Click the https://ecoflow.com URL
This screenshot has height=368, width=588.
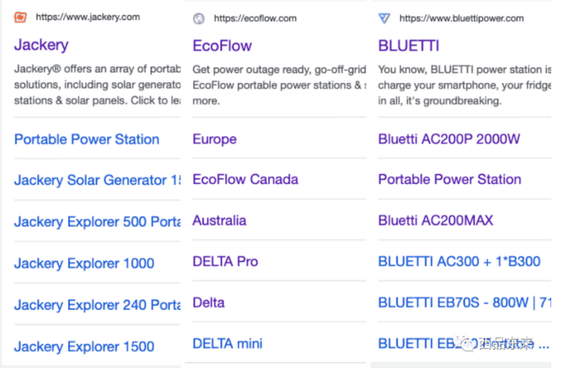click(x=255, y=18)
